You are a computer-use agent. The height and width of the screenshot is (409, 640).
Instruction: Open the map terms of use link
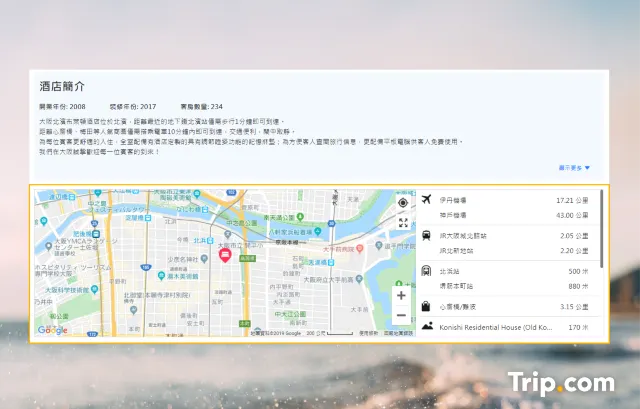(368, 333)
